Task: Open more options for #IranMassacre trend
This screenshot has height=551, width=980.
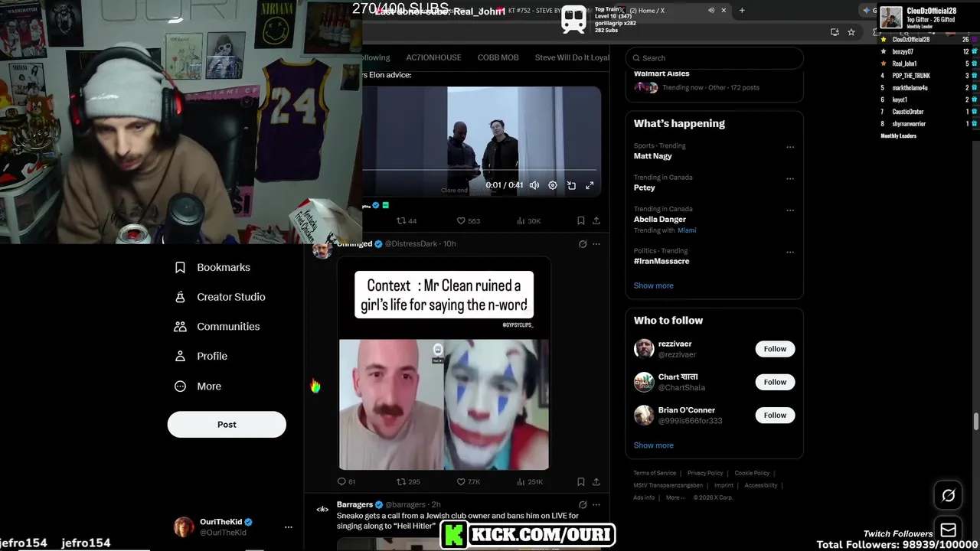Action: pyautogui.click(x=790, y=252)
